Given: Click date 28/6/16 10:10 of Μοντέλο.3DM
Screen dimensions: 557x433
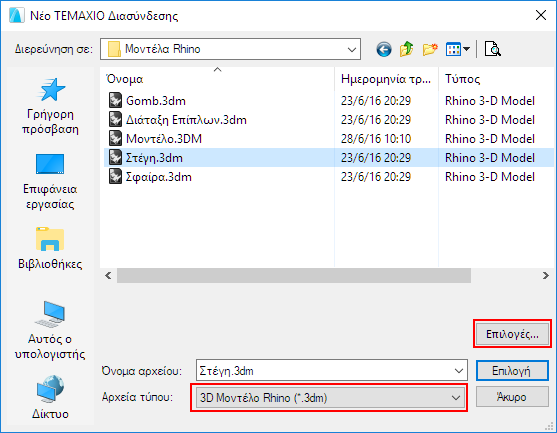Looking at the screenshot, I should pos(376,139).
